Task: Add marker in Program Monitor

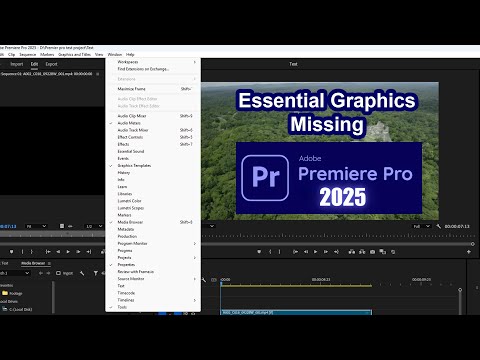Action: coord(259,252)
